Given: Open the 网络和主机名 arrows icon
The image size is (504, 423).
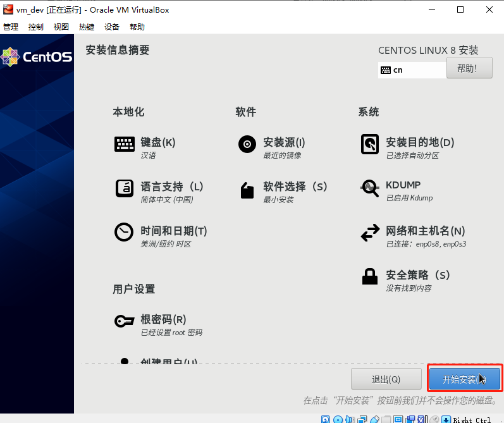Looking at the screenshot, I should tap(370, 233).
